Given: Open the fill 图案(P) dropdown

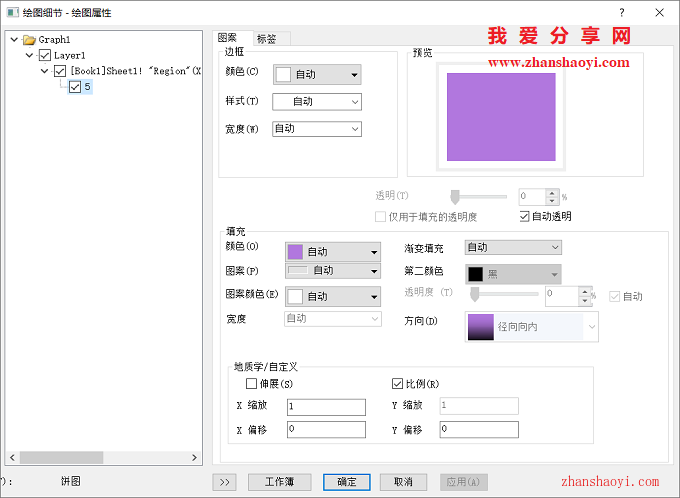Looking at the screenshot, I should click(x=333, y=271).
